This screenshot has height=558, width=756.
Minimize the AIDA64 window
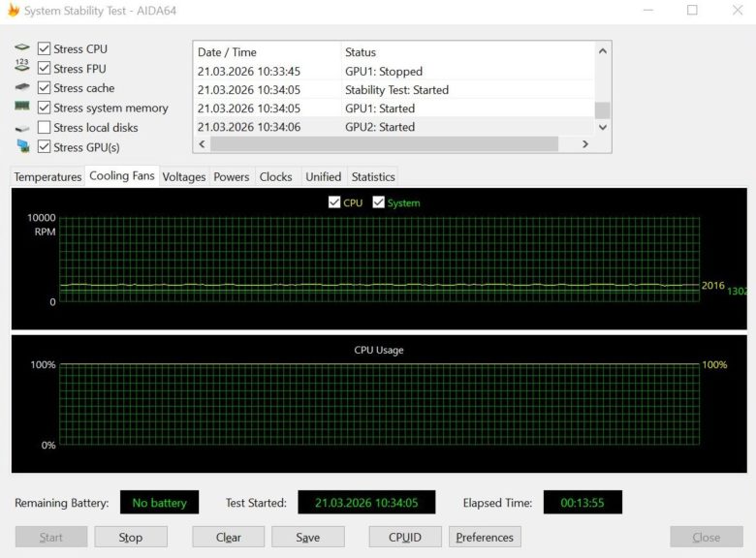(648, 10)
